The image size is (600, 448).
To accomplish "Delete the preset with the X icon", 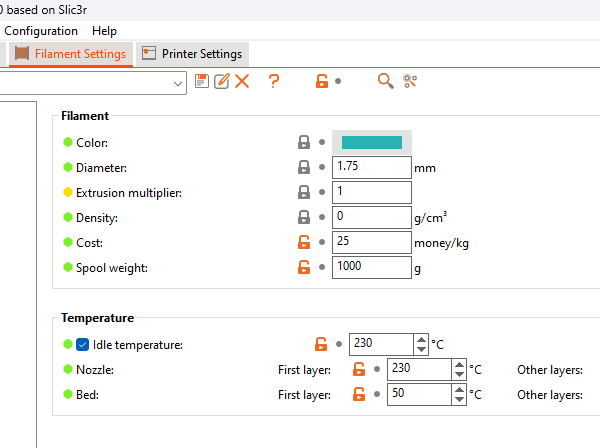I will coord(242,81).
